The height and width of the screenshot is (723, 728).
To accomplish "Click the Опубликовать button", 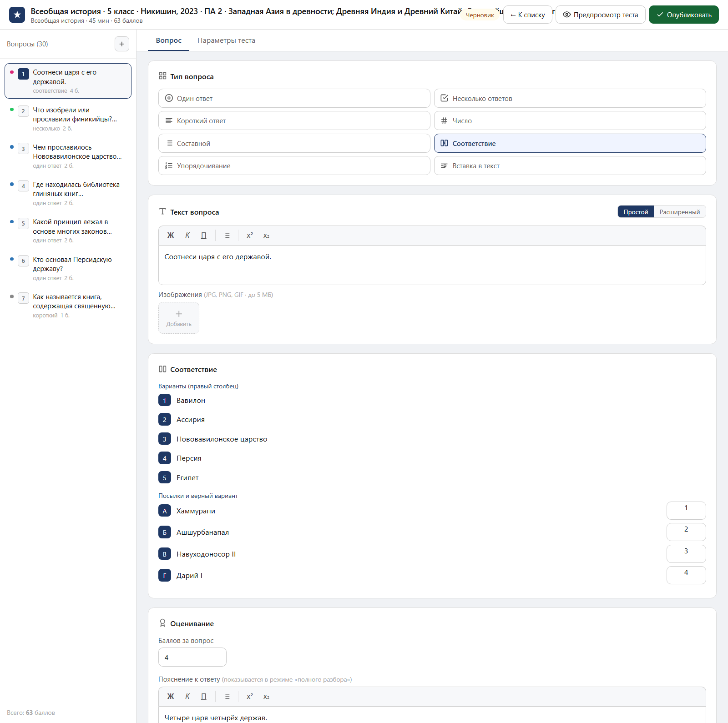I will pyautogui.click(x=683, y=15).
